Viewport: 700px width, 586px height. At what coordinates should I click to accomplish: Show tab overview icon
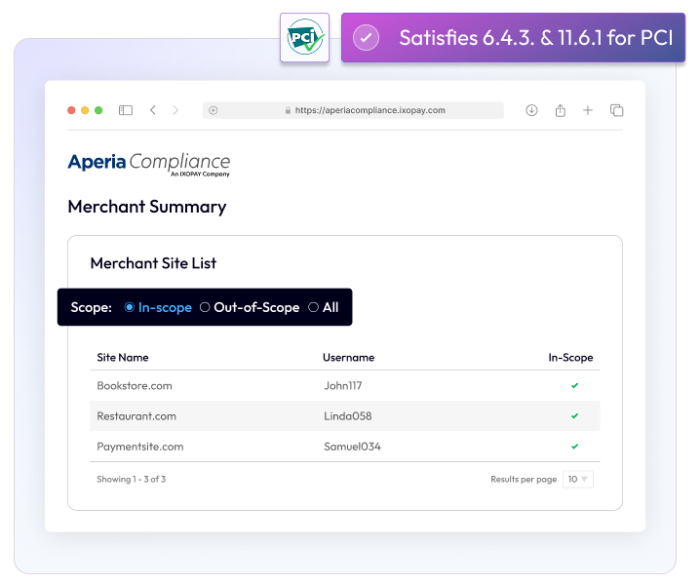(x=616, y=110)
